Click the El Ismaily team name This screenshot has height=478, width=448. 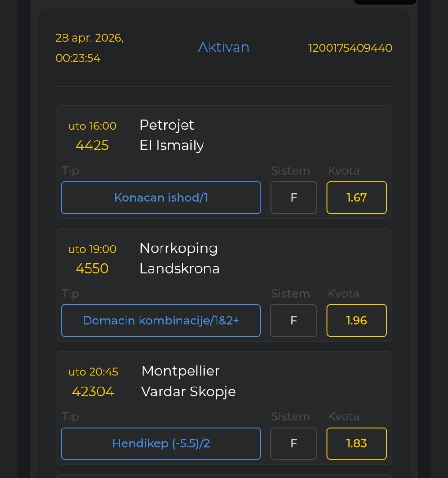(x=172, y=146)
